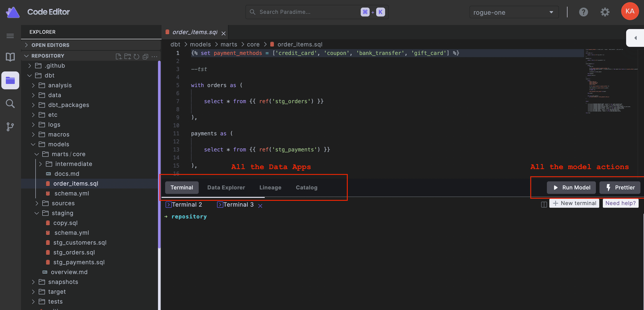Screen dimensions: 644x310
Task: Focus the Search Paradime input field
Action: point(317,12)
